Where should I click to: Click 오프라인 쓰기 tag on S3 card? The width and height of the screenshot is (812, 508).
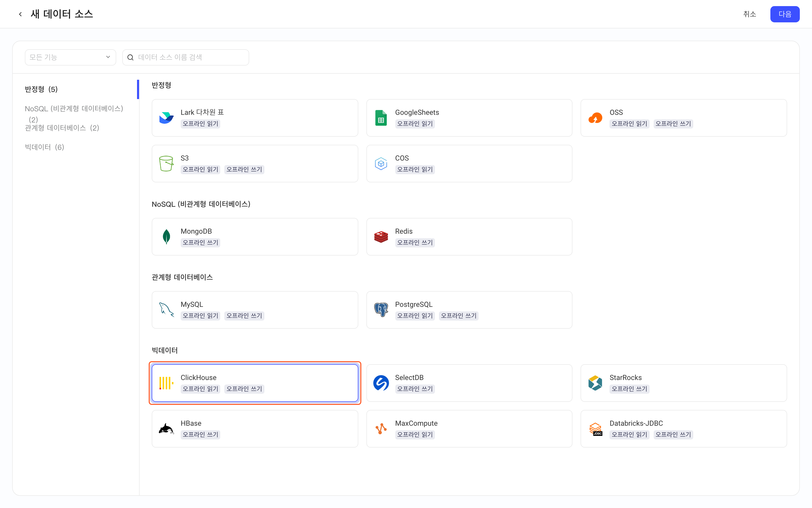tap(244, 169)
